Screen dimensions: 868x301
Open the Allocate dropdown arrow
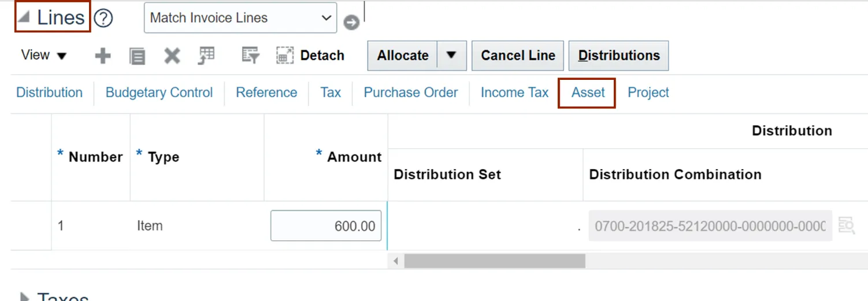(452, 56)
